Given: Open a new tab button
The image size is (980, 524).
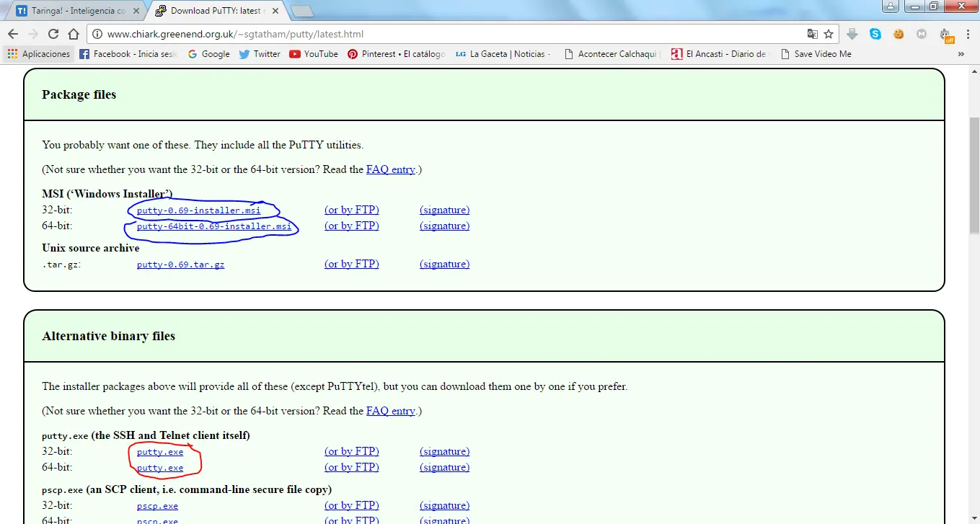Looking at the screenshot, I should [302, 11].
